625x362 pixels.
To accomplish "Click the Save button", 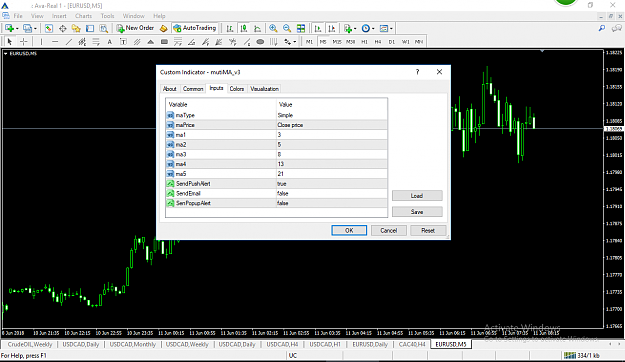I will (417, 212).
